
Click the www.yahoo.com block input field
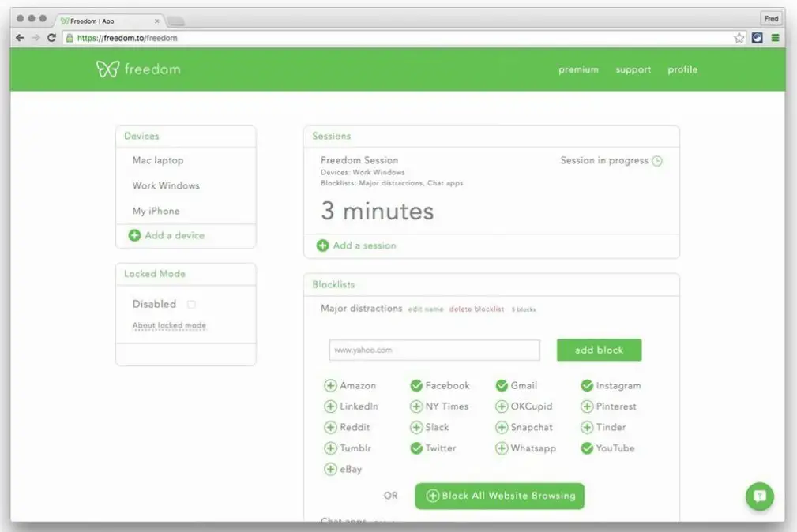(434, 350)
